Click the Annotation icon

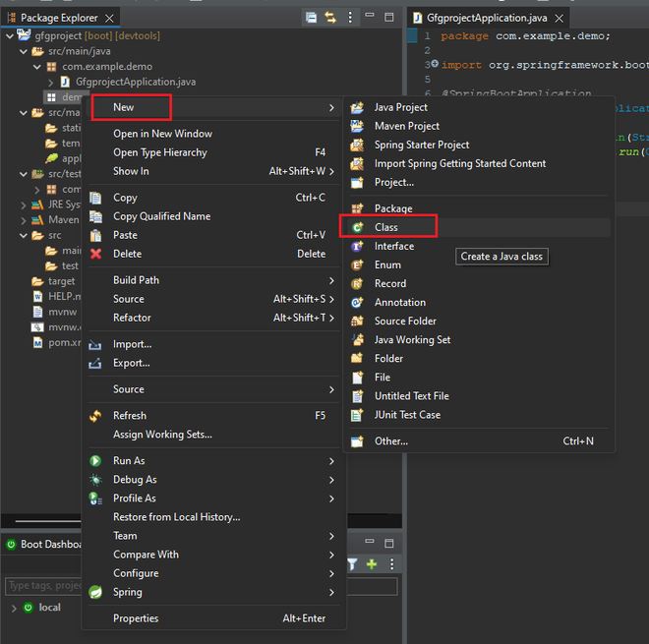(x=357, y=303)
